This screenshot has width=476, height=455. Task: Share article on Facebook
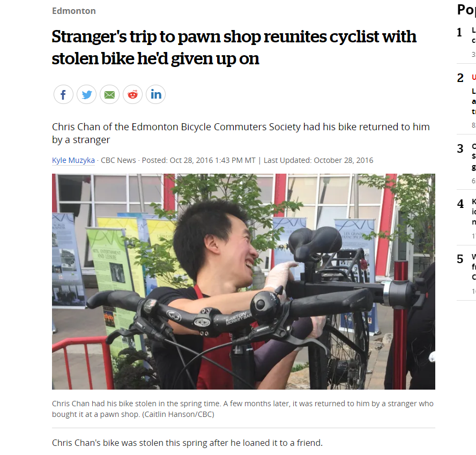click(63, 94)
